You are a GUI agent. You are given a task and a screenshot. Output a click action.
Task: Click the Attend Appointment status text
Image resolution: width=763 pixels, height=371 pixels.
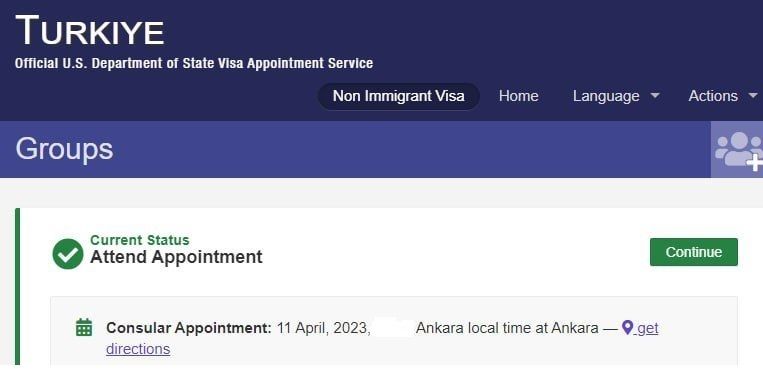(x=176, y=257)
